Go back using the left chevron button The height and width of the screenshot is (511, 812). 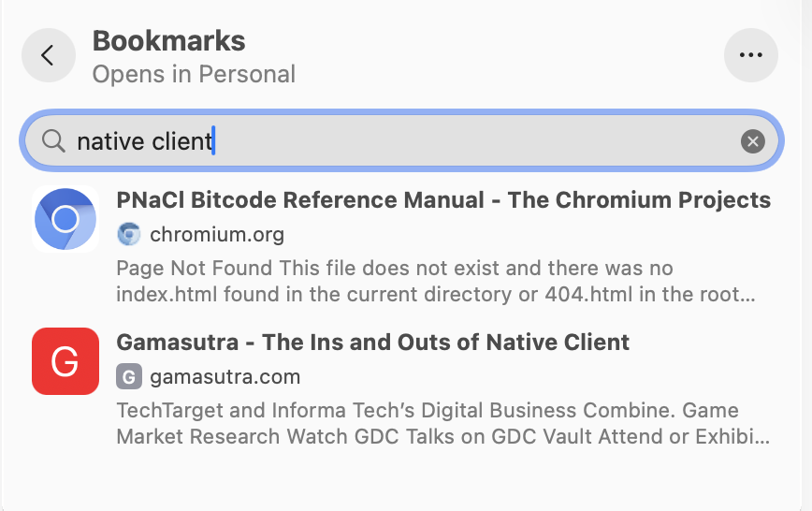coord(48,55)
